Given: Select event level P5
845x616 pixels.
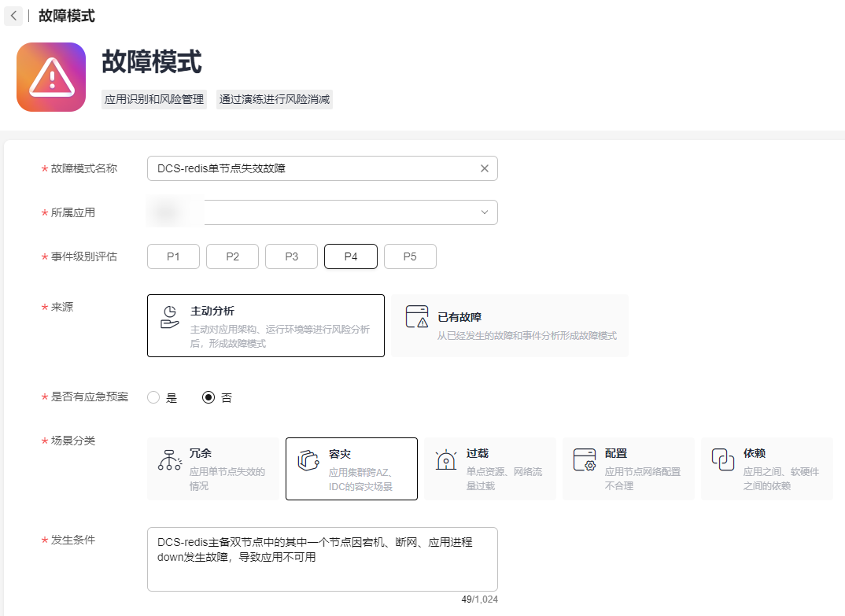Looking at the screenshot, I should [410, 256].
